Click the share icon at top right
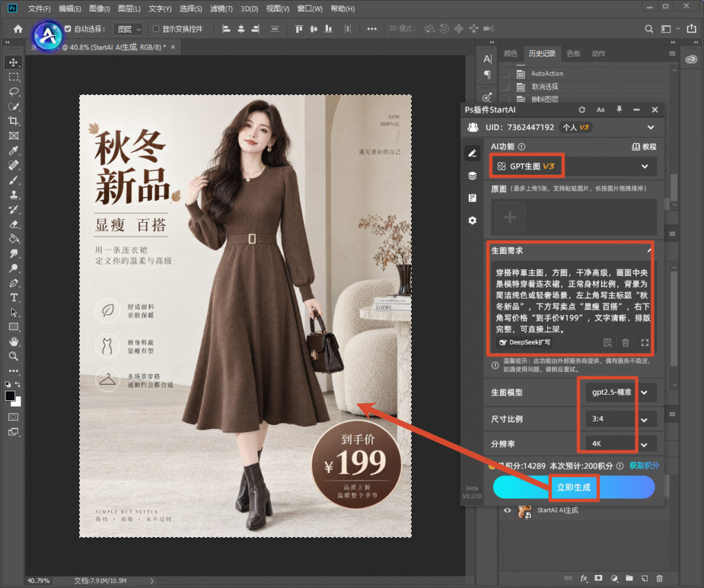The image size is (704, 588). tap(692, 29)
